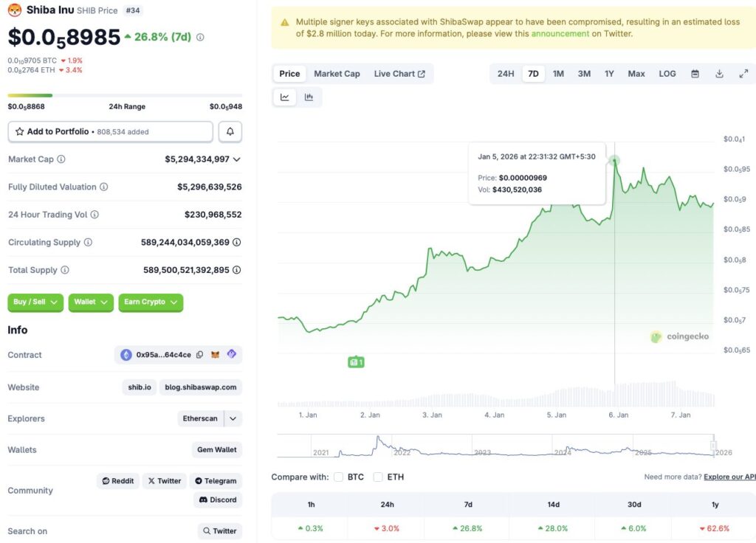Switch to the Market Cap tab
Viewport: 756px width, 543px height.
pos(337,74)
